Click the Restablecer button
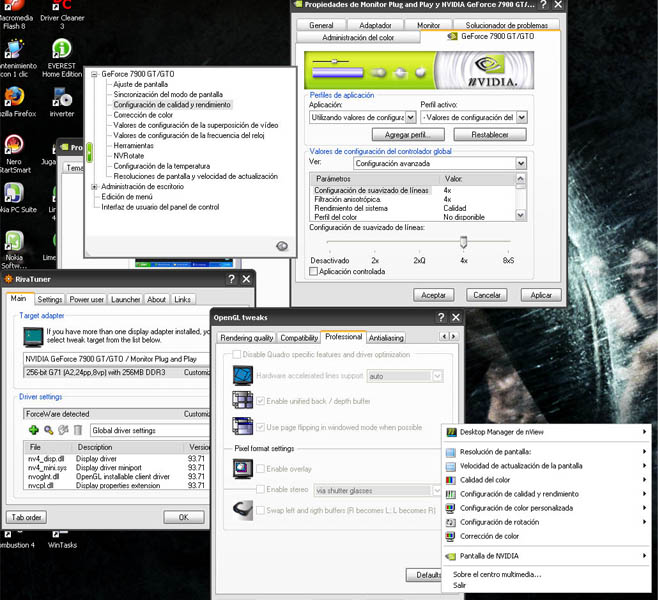658x600 pixels. coord(490,135)
